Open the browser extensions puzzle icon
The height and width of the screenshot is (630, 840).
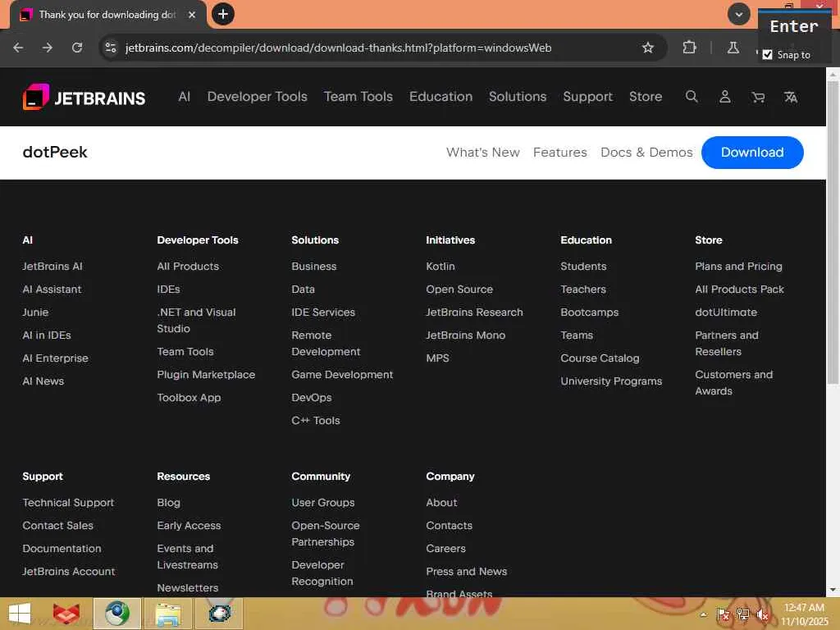[x=689, y=48]
